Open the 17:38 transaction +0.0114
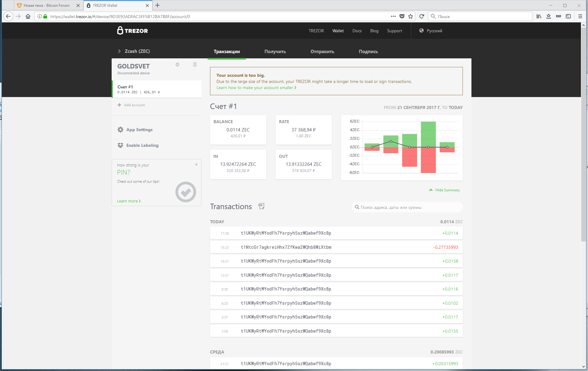 tap(336, 233)
